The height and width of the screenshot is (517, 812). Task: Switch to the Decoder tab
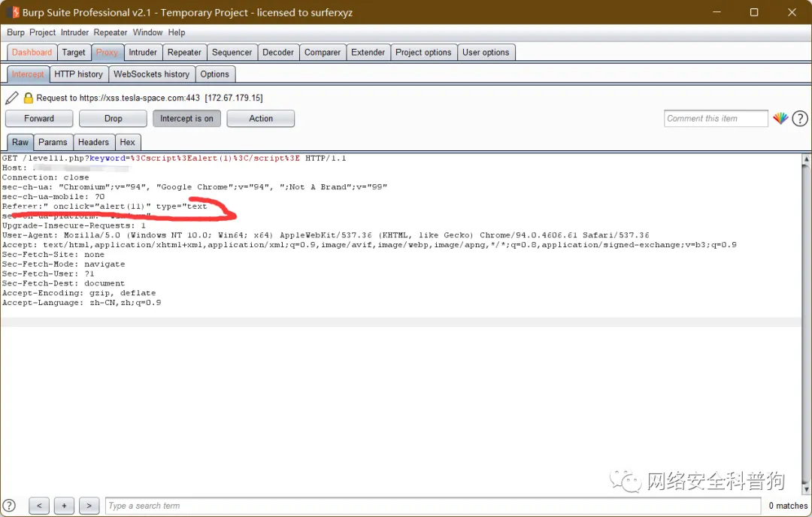click(x=278, y=53)
